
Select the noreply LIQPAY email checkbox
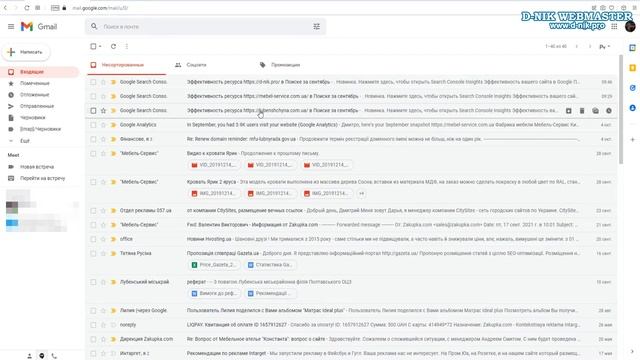pos(93,325)
